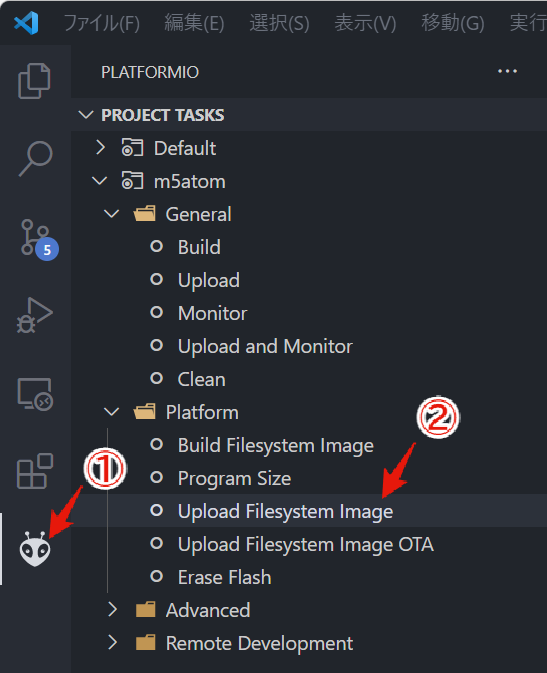This screenshot has width=547, height=673.
Task: Run the Upload and Monitor task
Action: pos(265,346)
